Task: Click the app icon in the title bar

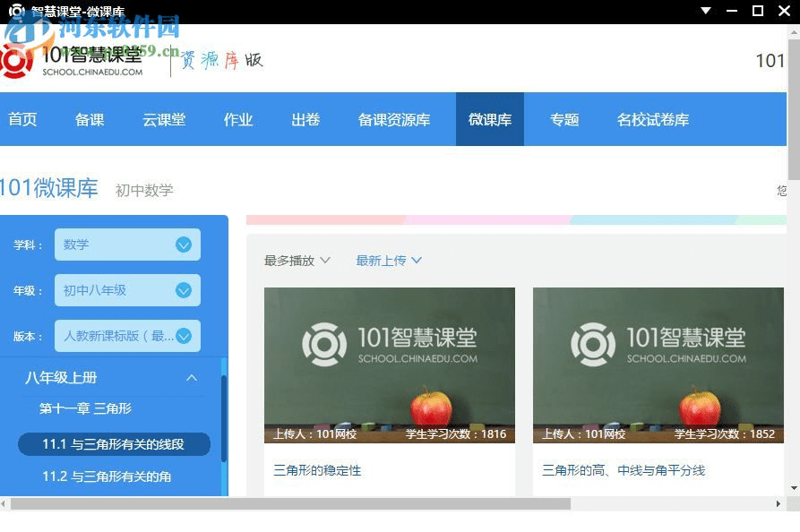Action: 16,11
